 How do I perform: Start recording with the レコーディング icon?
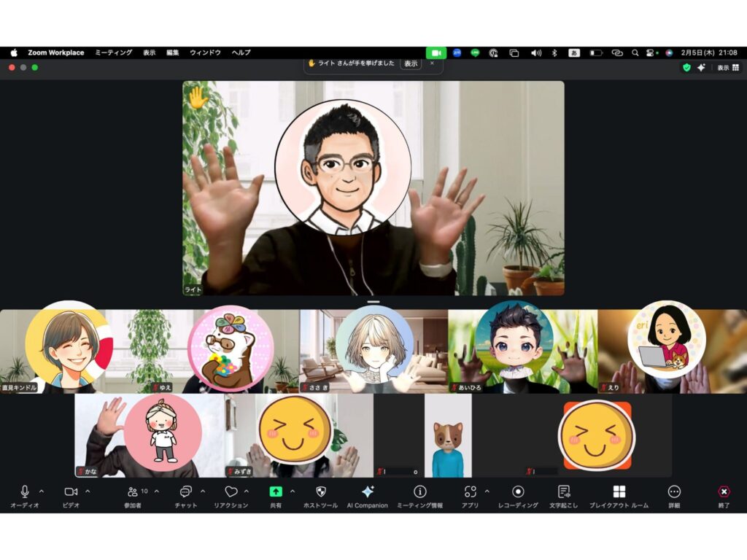pos(518,491)
